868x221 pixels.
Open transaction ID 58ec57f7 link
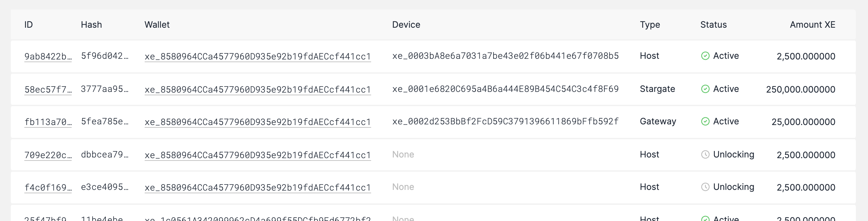pyautogui.click(x=48, y=90)
